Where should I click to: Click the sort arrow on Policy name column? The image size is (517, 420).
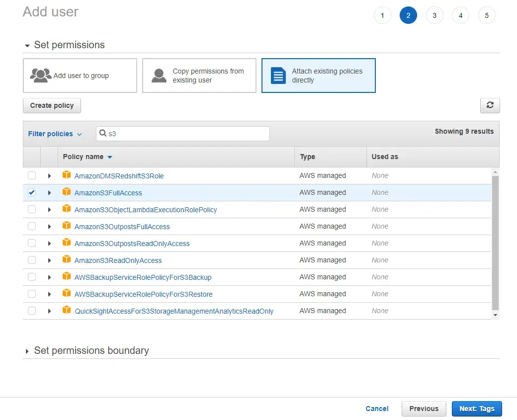(110, 157)
